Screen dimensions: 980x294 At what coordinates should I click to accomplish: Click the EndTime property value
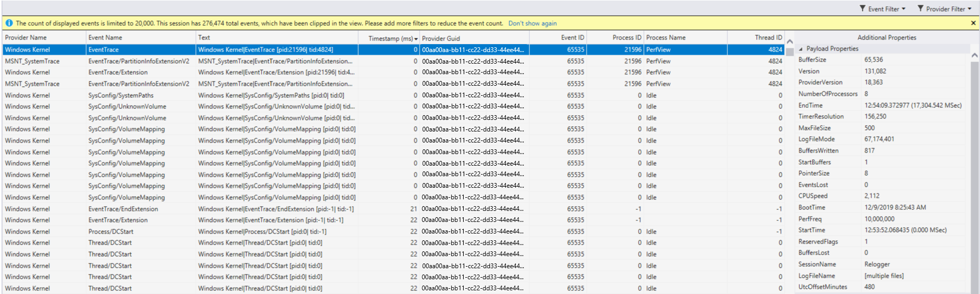coord(913,106)
